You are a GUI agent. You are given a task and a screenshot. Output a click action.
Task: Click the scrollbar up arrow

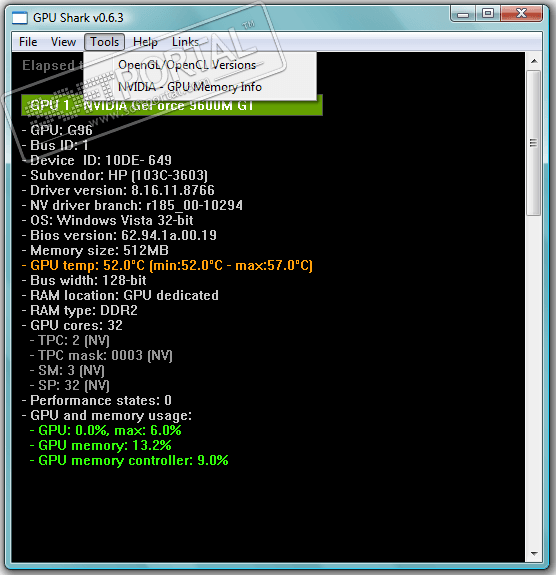[x=534, y=61]
